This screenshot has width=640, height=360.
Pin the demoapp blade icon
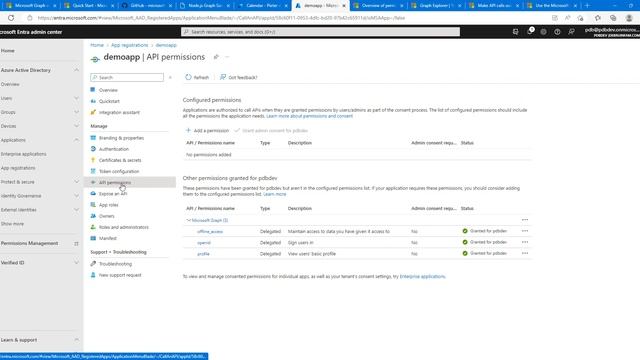tap(216, 57)
